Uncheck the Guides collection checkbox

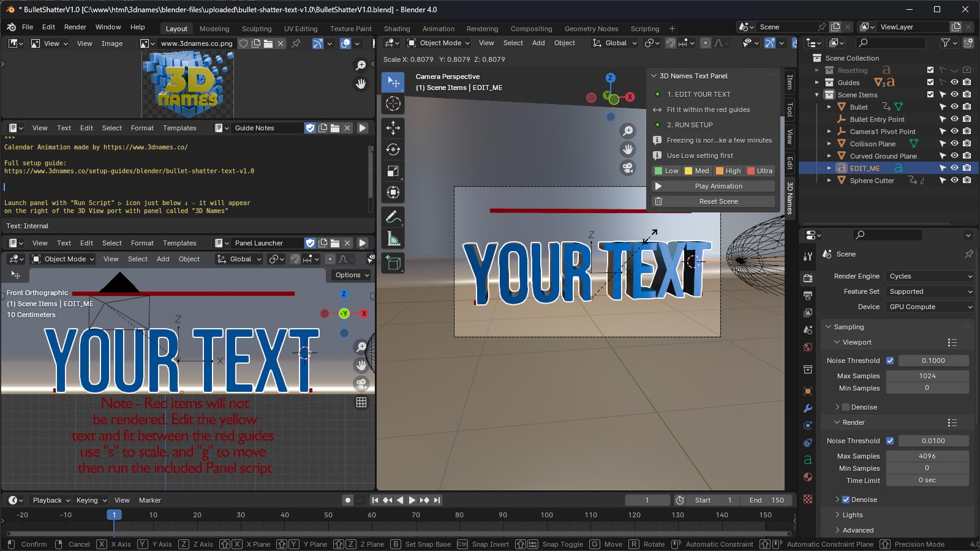[x=930, y=82]
